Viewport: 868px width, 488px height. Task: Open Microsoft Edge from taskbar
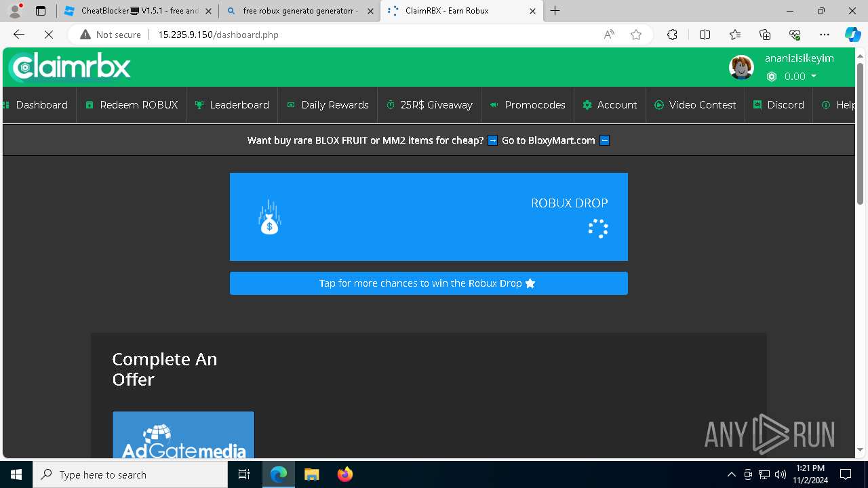tap(279, 474)
